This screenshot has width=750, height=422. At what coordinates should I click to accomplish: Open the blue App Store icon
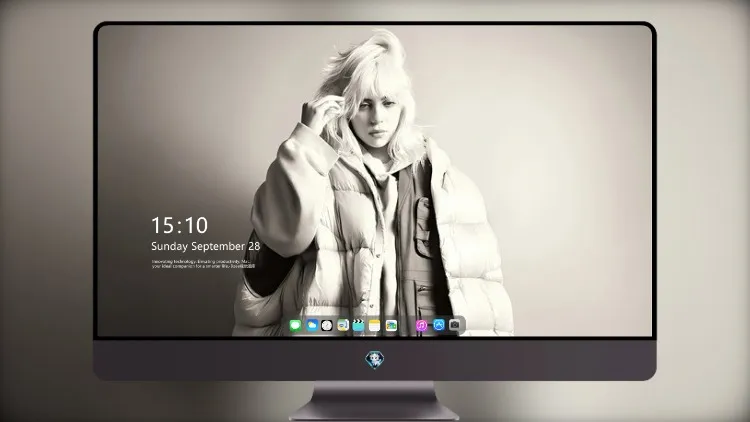(439, 325)
